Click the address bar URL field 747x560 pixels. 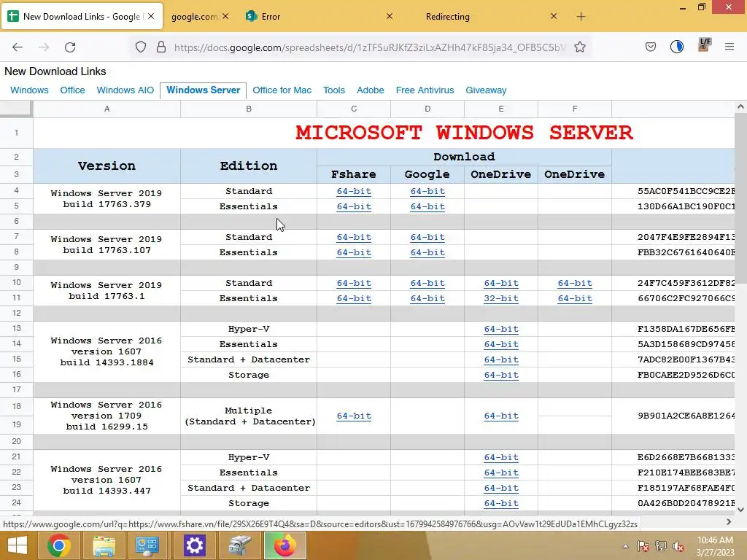point(370,47)
